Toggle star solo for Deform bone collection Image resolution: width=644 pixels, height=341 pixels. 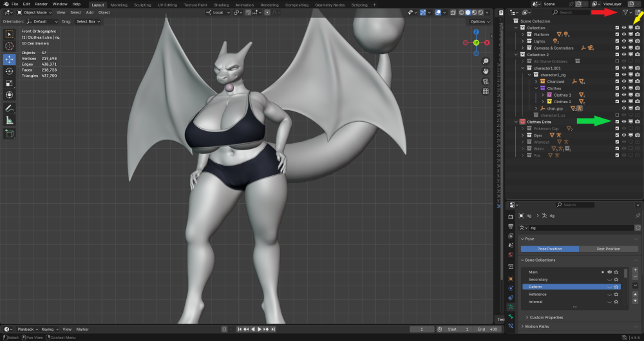tap(616, 287)
